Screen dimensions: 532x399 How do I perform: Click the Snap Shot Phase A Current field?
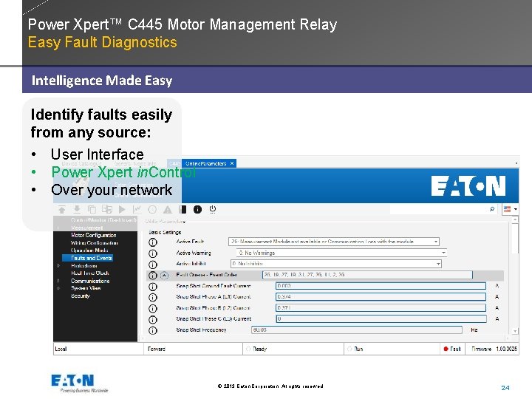(x=381, y=297)
